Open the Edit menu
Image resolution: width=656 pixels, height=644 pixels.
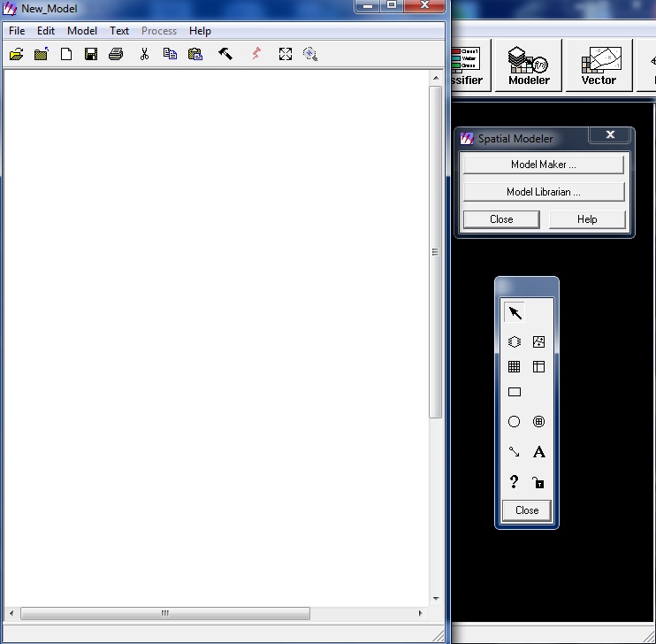coord(46,31)
